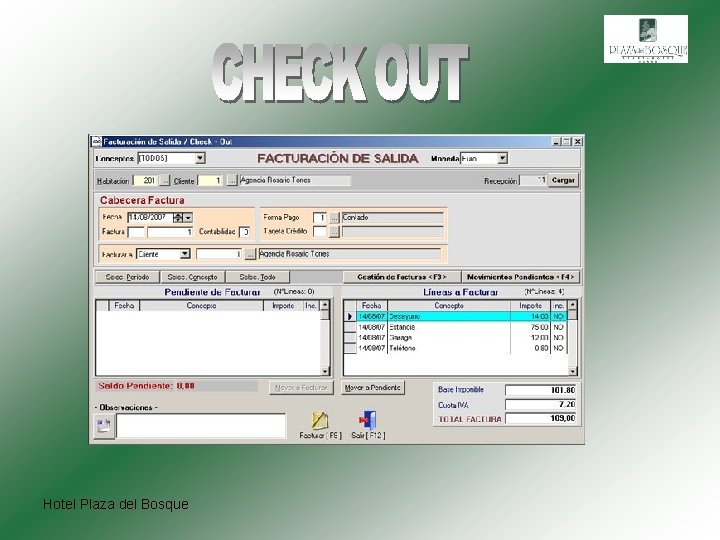The width and height of the screenshot is (720, 540).
Task: Click Concepto header in Pendiente de Facturar
Action: pos(201,305)
